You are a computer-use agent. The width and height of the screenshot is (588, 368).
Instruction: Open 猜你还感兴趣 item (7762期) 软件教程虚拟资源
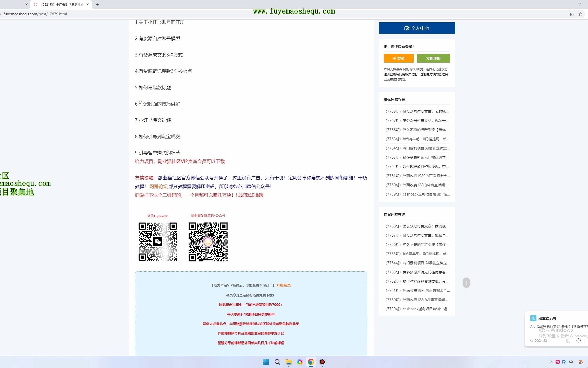[x=417, y=167]
